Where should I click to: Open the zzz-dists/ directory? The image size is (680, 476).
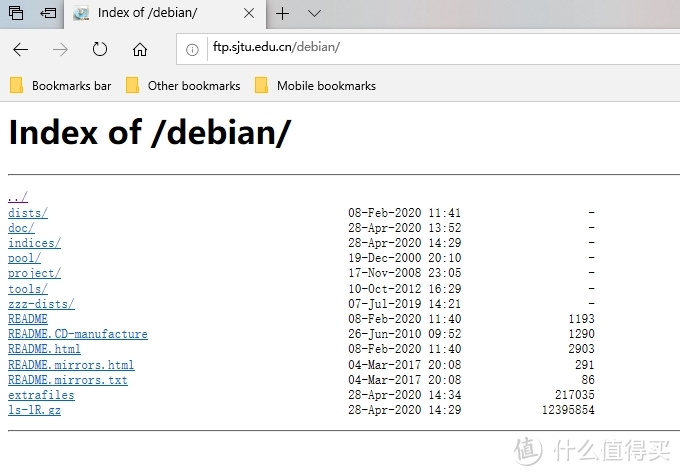41,304
